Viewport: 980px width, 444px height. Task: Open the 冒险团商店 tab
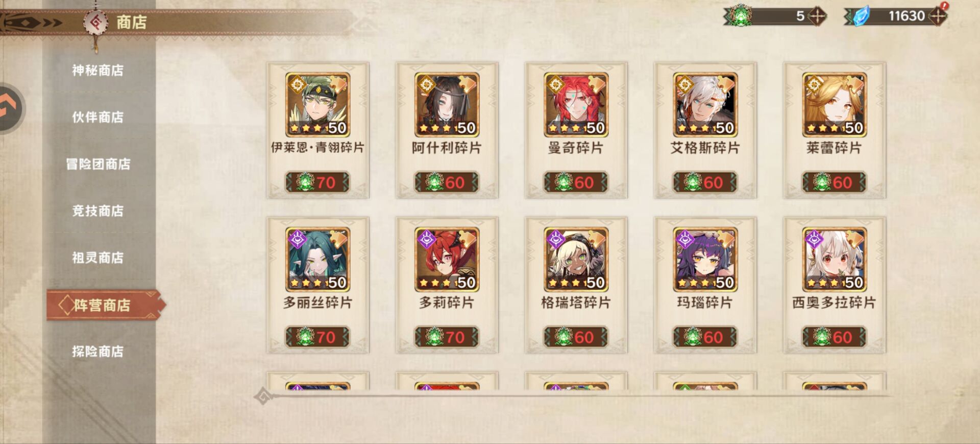point(98,164)
